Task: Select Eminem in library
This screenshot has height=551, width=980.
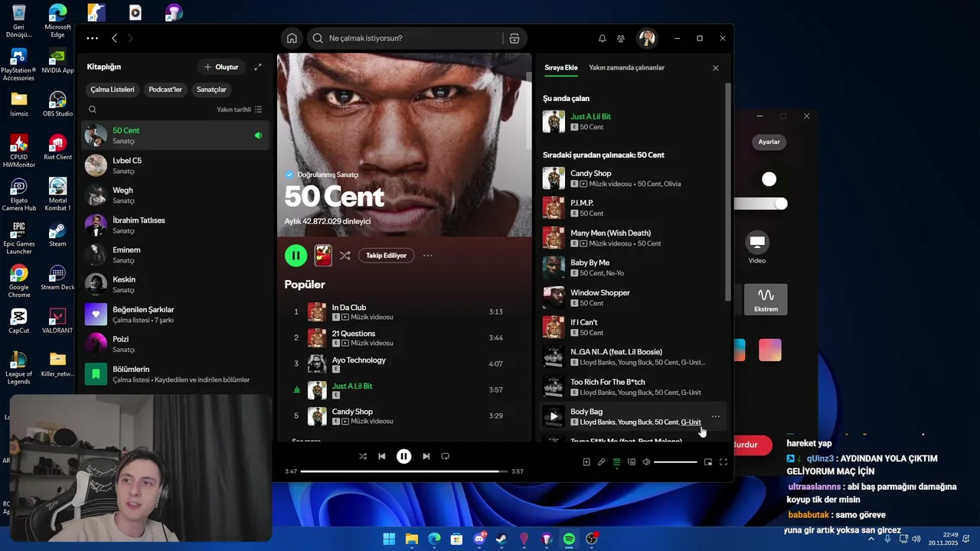Action: pyautogui.click(x=175, y=255)
